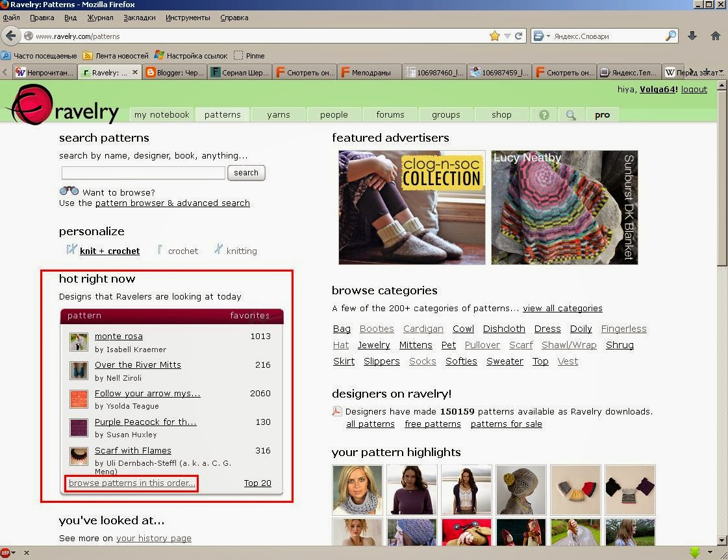Screen dimensions: 728x560
Task: Open dropdown next to Adblock Plus icon
Action: [x=14, y=553]
